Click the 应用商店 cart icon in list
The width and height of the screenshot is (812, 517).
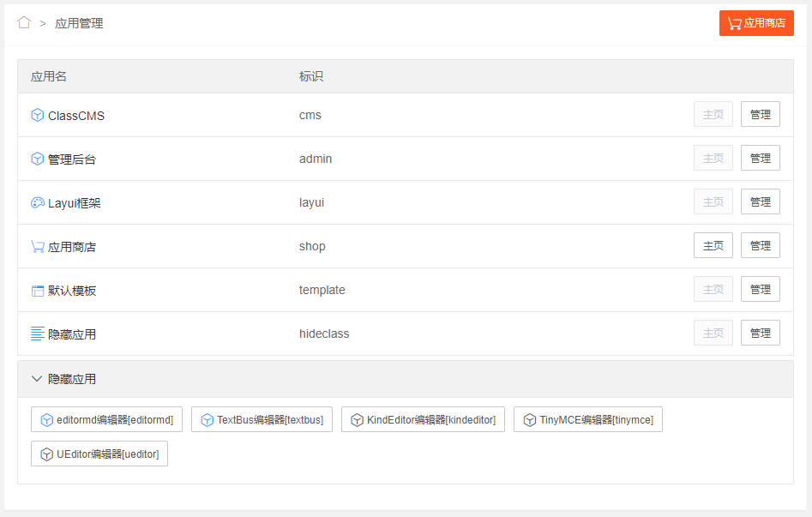[37, 247]
